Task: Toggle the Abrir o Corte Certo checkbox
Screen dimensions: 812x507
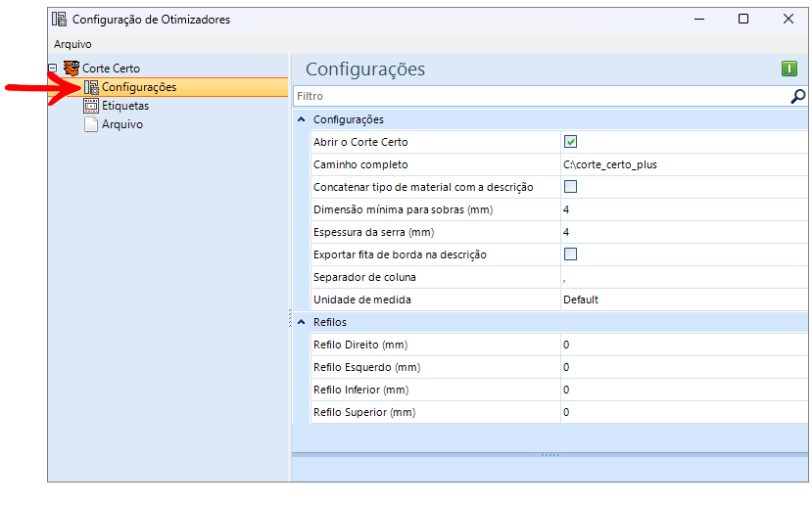Action: coord(570,141)
